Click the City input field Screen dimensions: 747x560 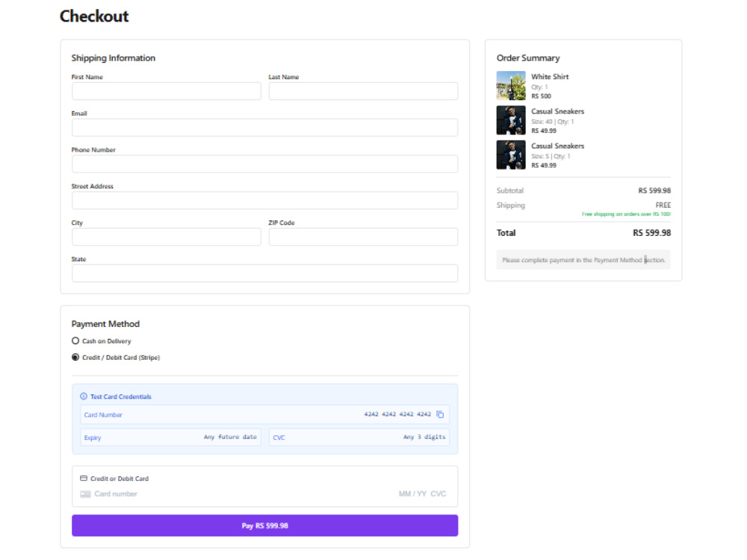click(167, 237)
